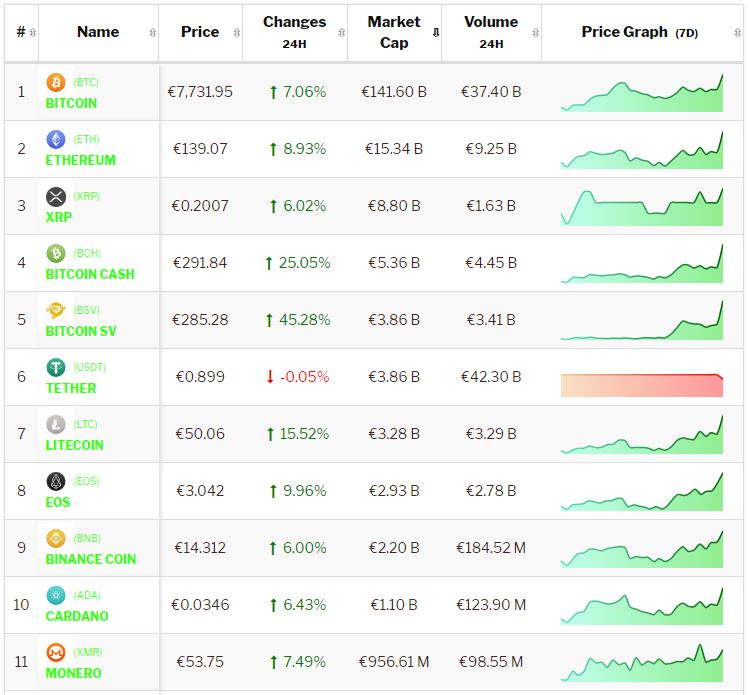
Task: Sort table by Market Cap column
Action: click(x=394, y=32)
